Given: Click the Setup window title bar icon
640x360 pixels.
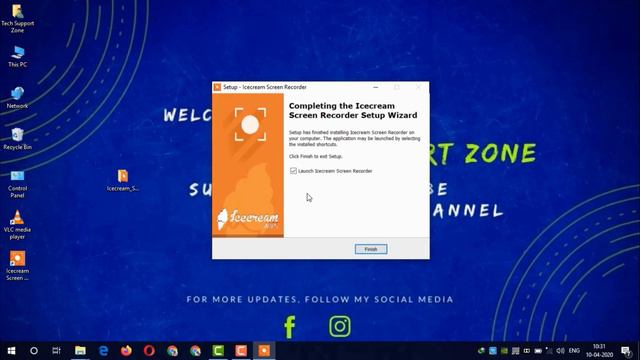Looking at the screenshot, I should (x=218, y=87).
